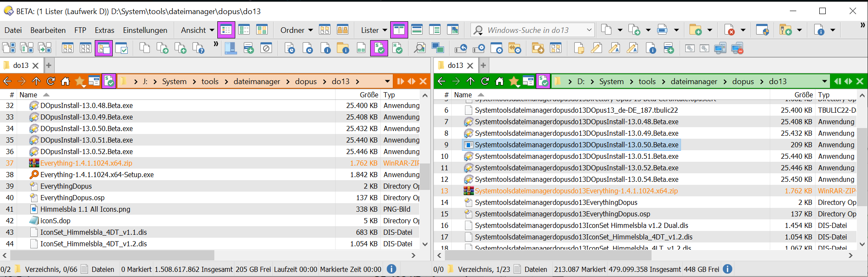The height and width of the screenshot is (277, 868).
Task: Click the map network drive icon
Action: click(x=720, y=48)
